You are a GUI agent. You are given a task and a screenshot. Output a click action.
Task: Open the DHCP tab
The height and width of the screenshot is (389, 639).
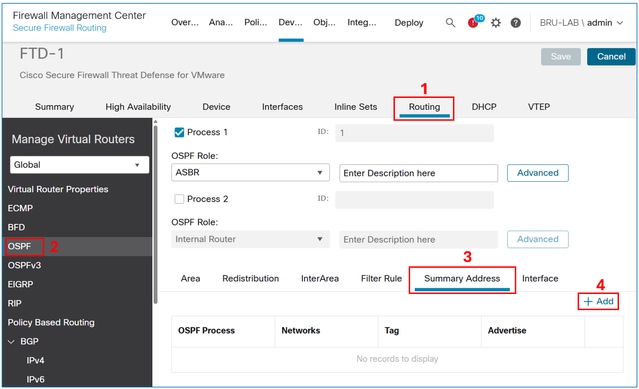[484, 107]
